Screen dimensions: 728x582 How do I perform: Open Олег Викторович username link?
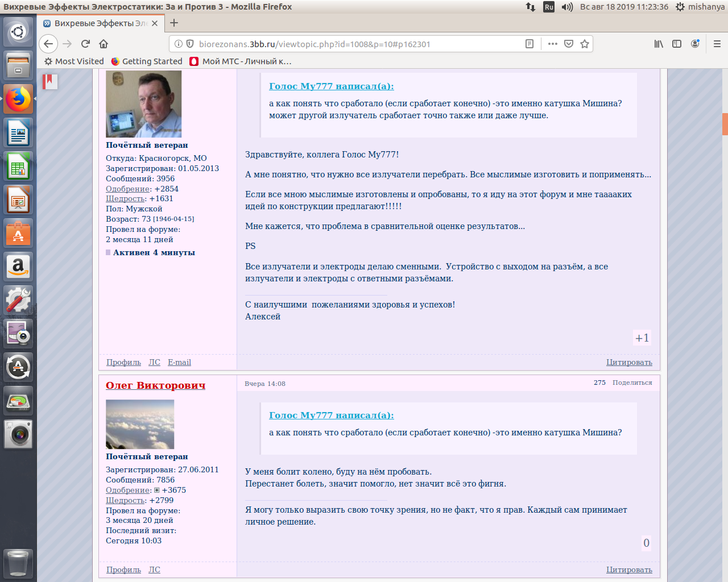coord(155,385)
